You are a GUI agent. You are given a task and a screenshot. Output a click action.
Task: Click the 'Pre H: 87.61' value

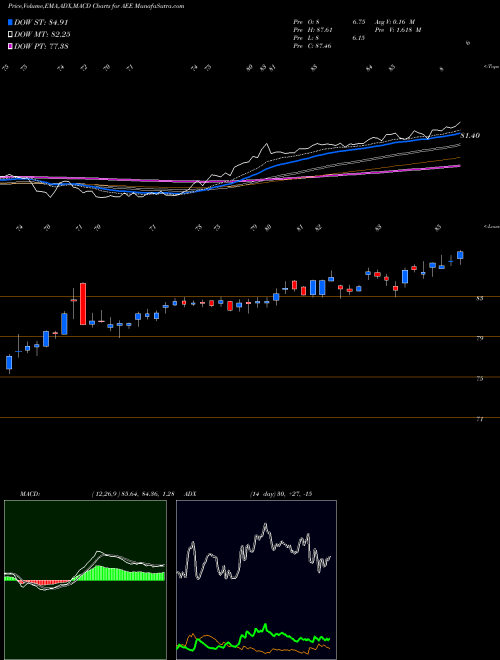click(312, 30)
